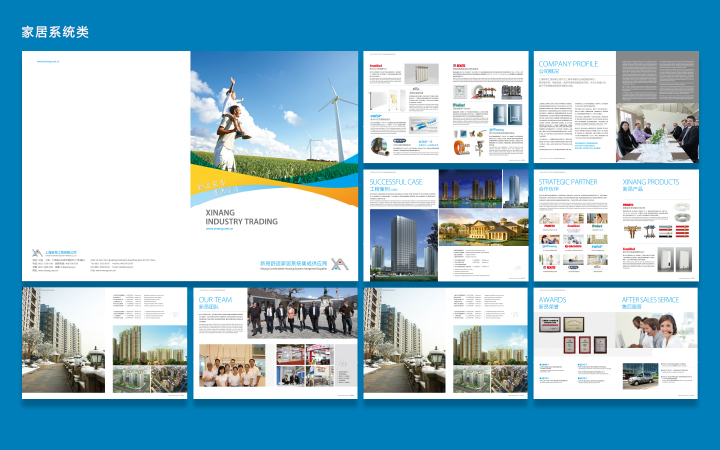Click the street lamp in first apartment photo
Image resolution: width=720 pixels, height=450 pixels.
click(96, 362)
